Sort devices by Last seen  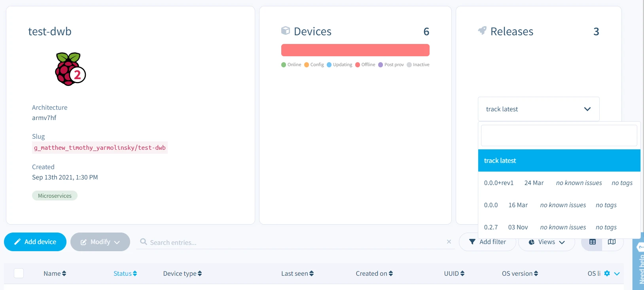pyautogui.click(x=297, y=273)
